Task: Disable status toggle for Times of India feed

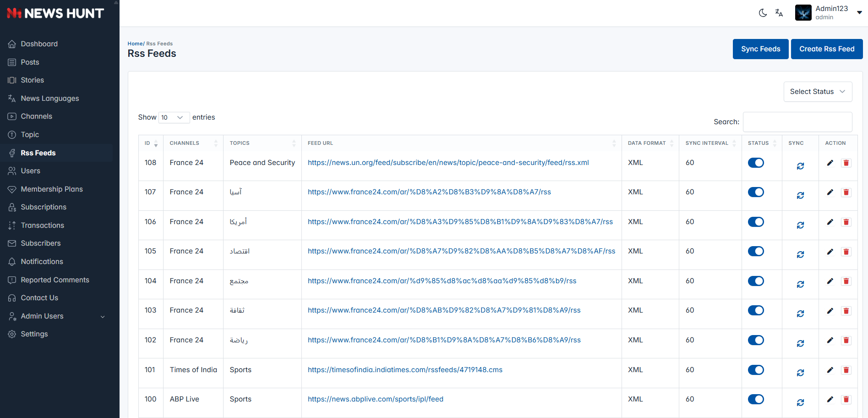Action: (x=756, y=370)
